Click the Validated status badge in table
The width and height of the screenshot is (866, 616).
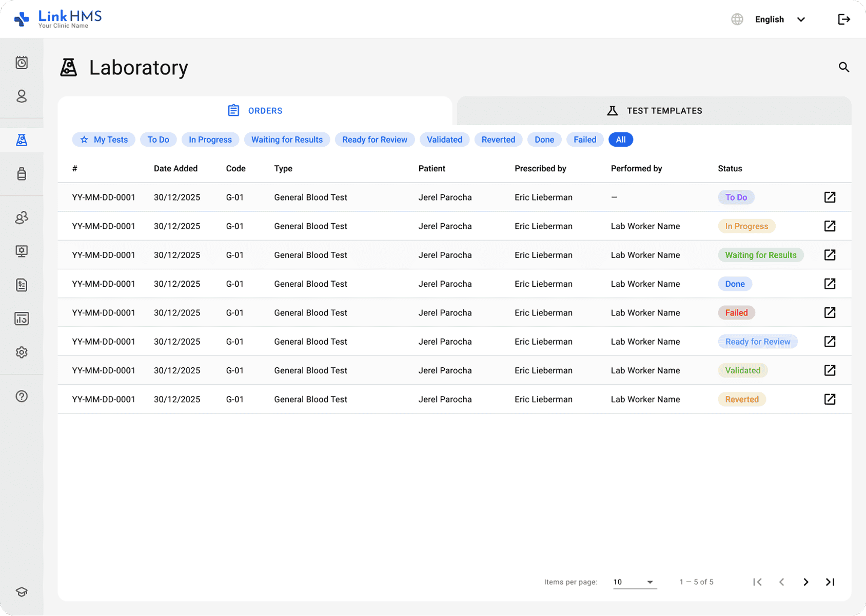pyautogui.click(x=742, y=370)
